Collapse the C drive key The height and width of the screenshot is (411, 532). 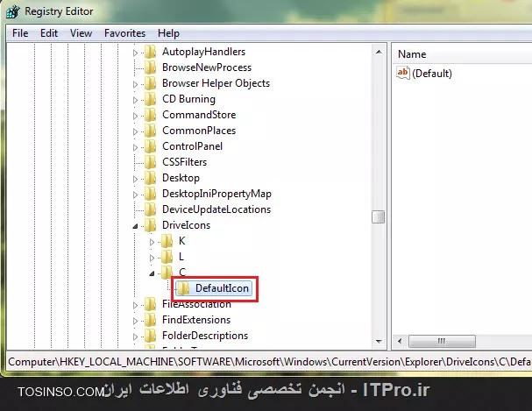tap(152, 273)
